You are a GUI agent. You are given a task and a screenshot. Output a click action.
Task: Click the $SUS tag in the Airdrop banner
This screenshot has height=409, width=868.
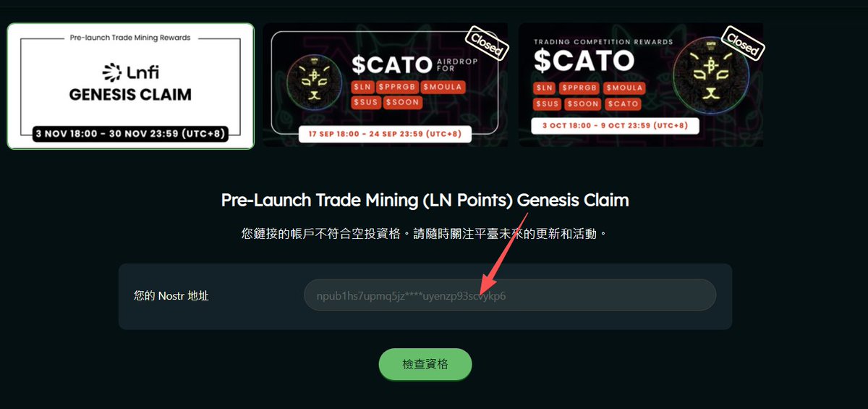click(x=366, y=103)
